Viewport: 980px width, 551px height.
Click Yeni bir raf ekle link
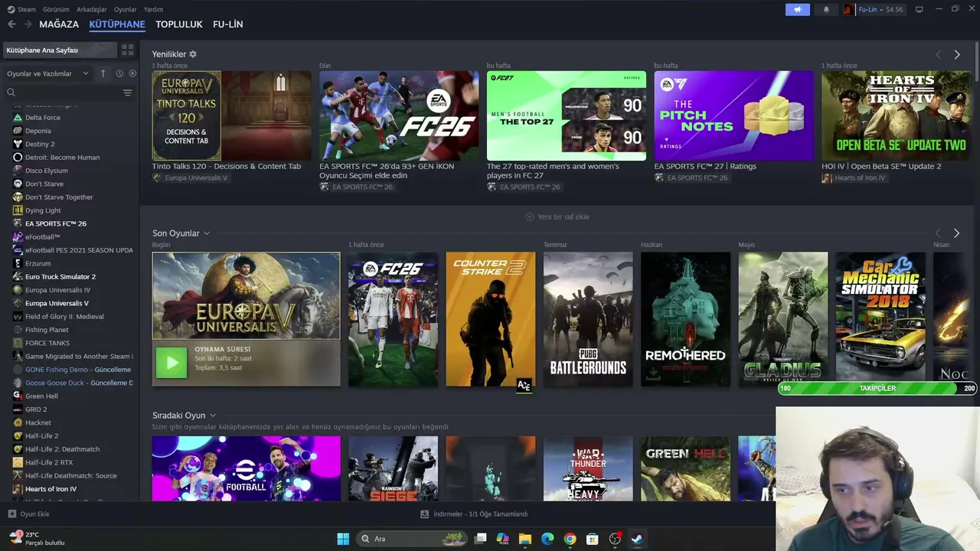(563, 217)
